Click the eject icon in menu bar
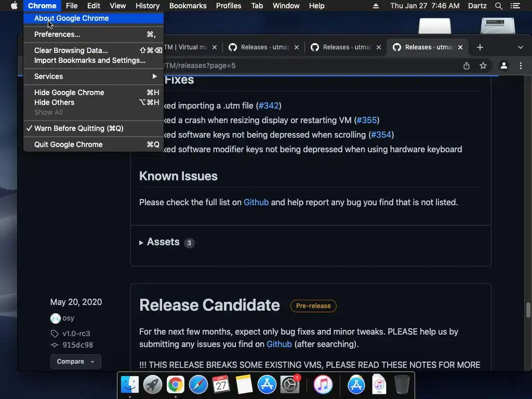532x399 pixels. pyautogui.click(x=376, y=6)
